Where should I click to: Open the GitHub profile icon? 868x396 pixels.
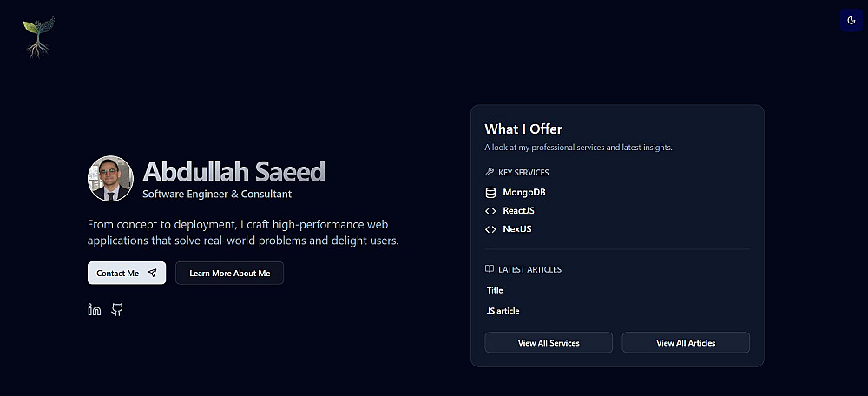[117, 310]
